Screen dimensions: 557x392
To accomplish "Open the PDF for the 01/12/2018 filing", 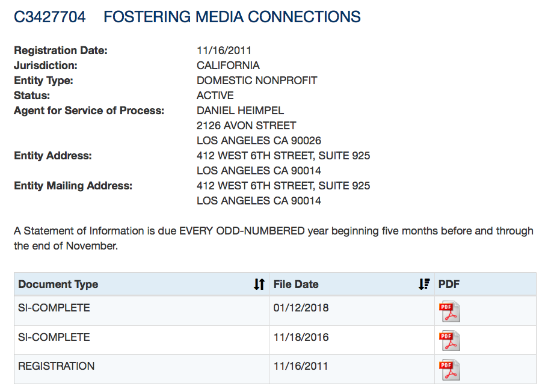I will (x=449, y=312).
